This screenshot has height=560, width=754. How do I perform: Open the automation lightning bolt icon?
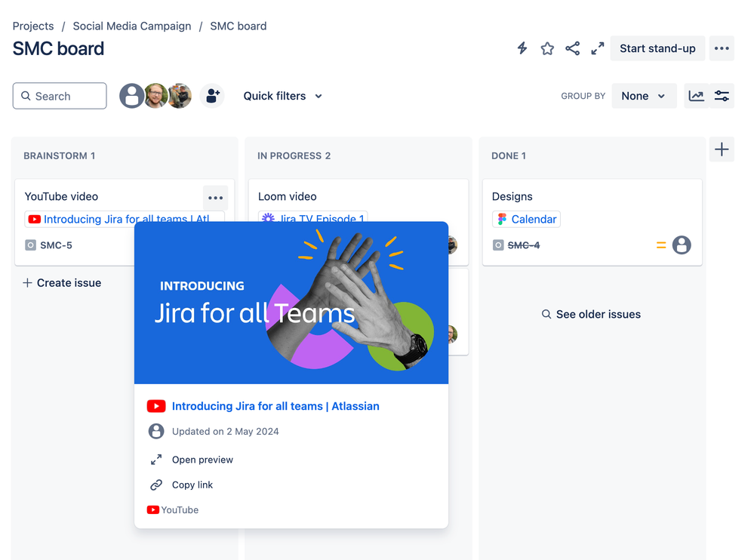[x=522, y=48]
